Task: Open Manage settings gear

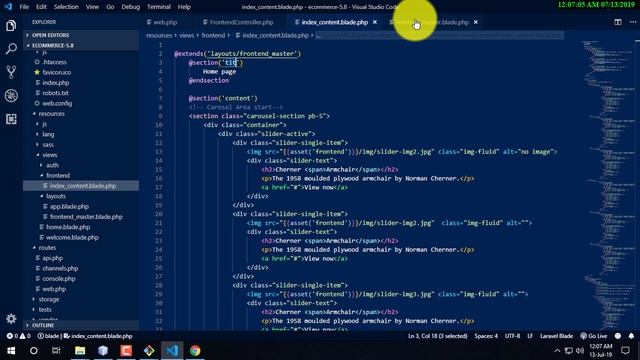Action: pyautogui.click(x=11, y=318)
